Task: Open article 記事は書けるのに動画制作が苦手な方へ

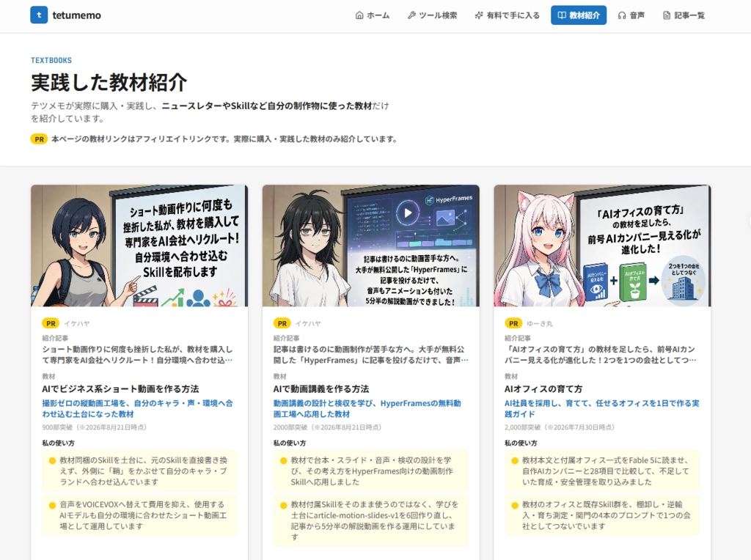Action: tap(370, 355)
